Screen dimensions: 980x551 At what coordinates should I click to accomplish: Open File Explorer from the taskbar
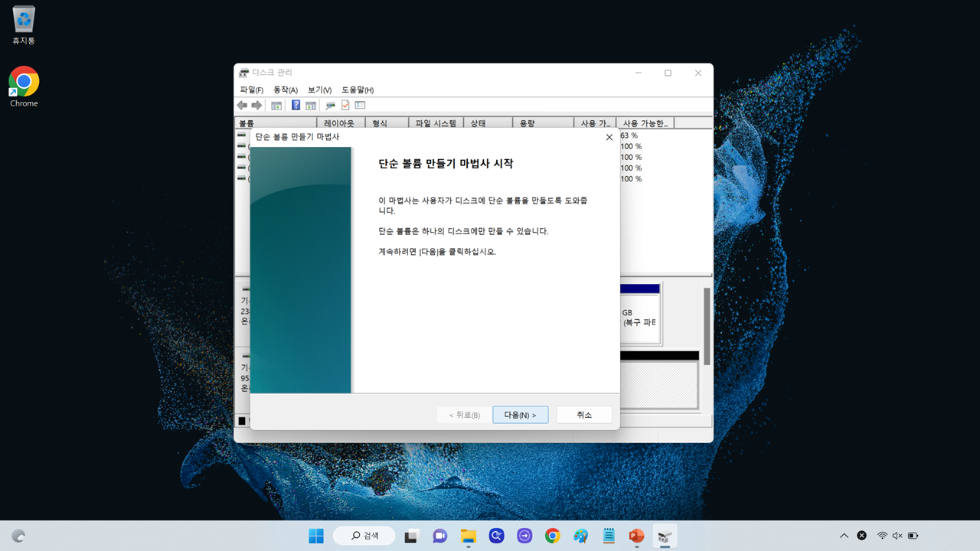[x=468, y=536]
